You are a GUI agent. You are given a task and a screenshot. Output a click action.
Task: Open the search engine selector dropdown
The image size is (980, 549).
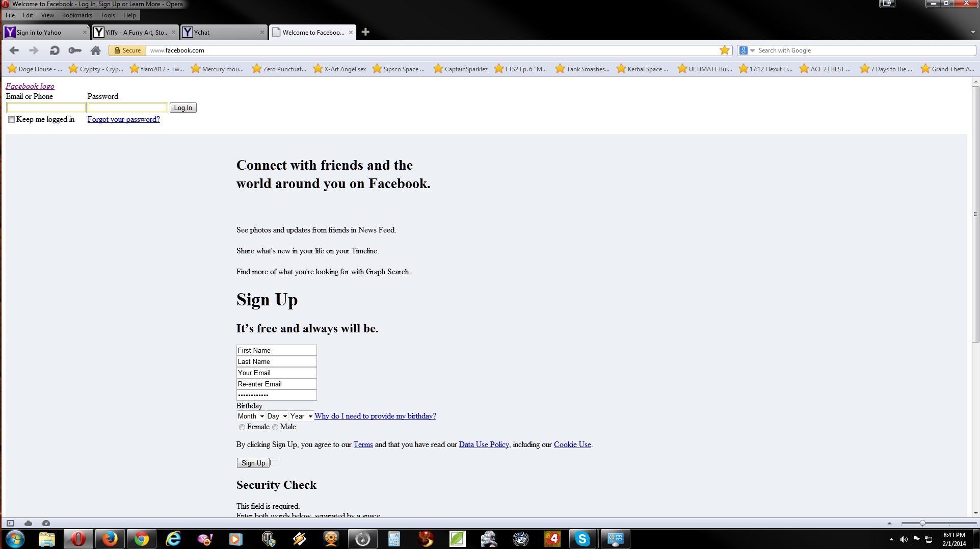[x=747, y=50]
